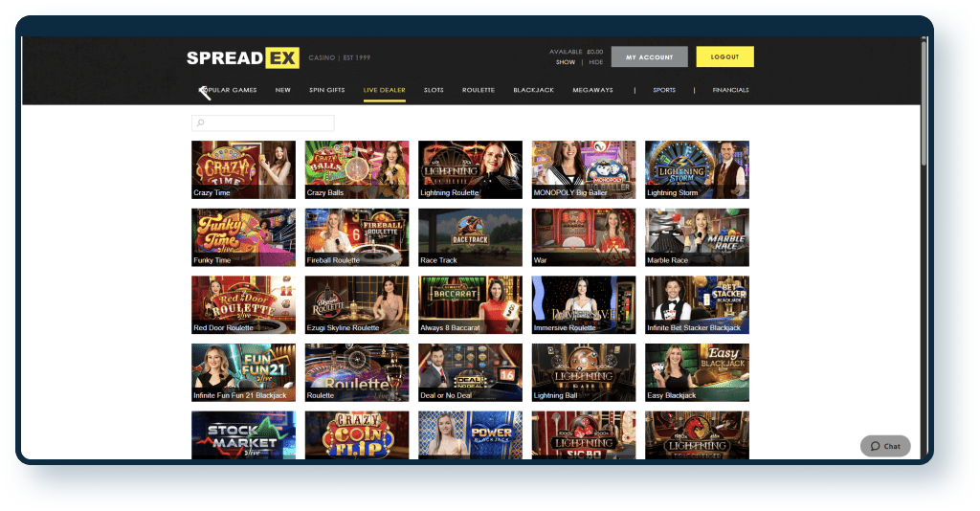This screenshot has height=511, width=980.
Task: Launch Lightning Sic Bo
Action: tap(584, 434)
